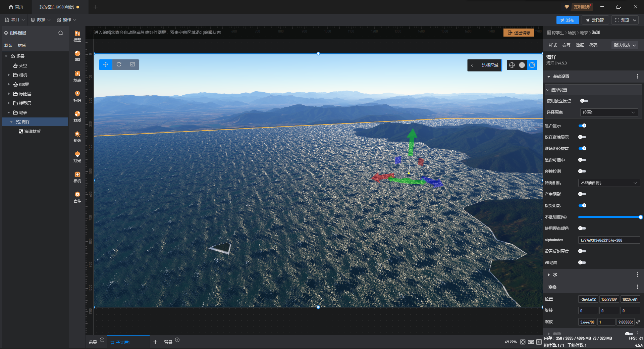Screen dimensions: 644x349
Task: Open the 材质 component icon in sidebar
Action: (x=77, y=116)
